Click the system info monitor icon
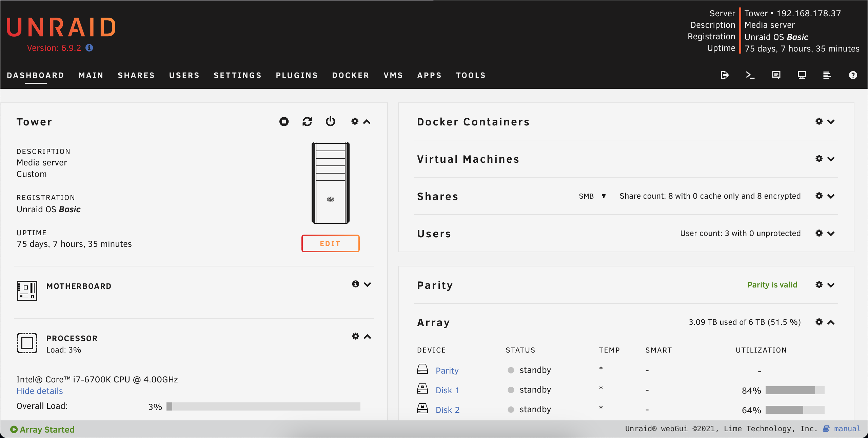The width and height of the screenshot is (868, 438). 802,75
